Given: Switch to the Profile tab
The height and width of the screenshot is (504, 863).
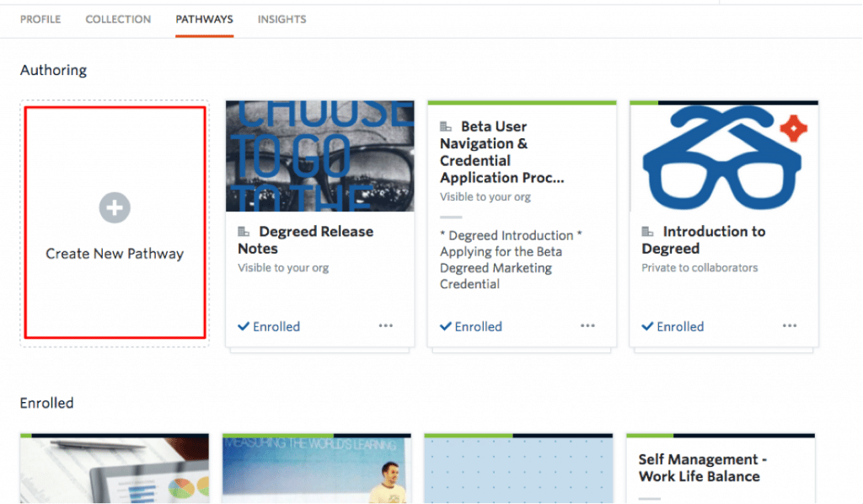Looking at the screenshot, I should point(40,19).
